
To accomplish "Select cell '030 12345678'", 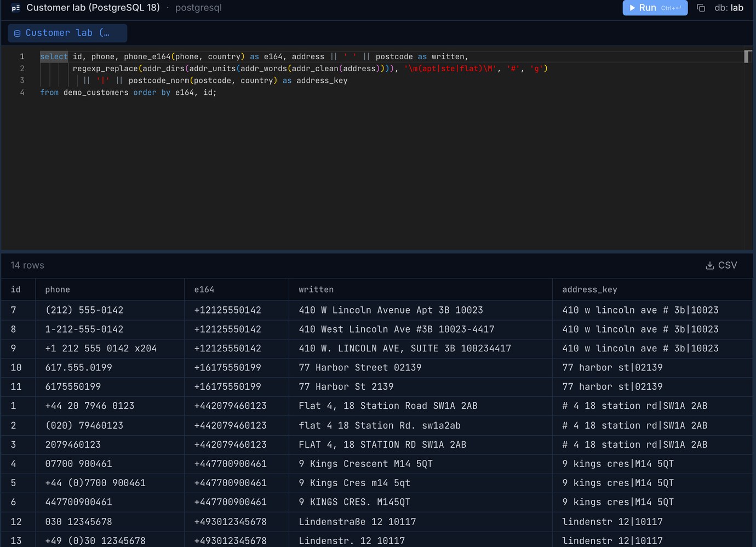I will (110, 522).
